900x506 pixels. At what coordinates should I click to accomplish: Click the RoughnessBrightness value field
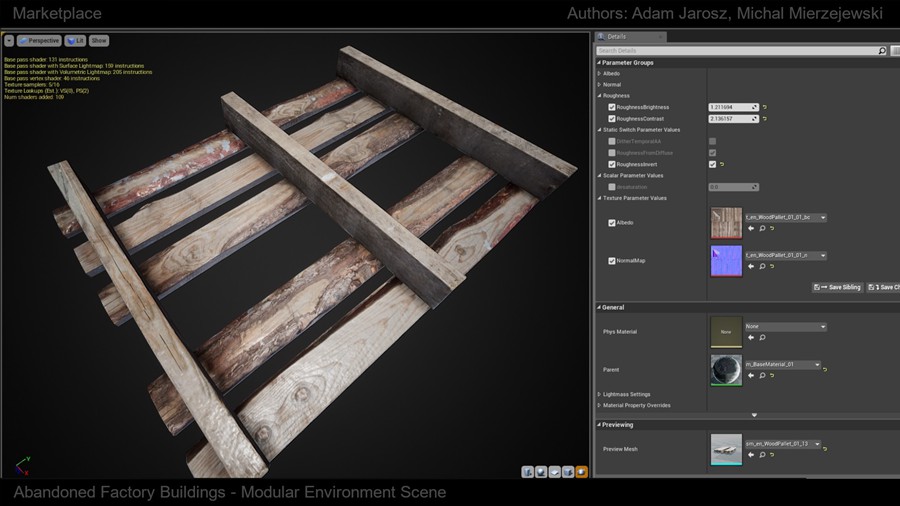click(x=732, y=107)
